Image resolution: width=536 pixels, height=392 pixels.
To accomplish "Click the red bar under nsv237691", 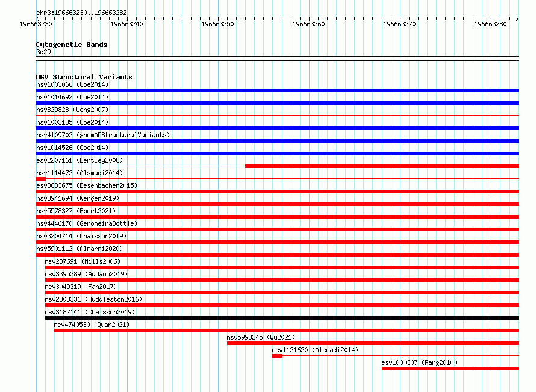I will tap(282, 267).
